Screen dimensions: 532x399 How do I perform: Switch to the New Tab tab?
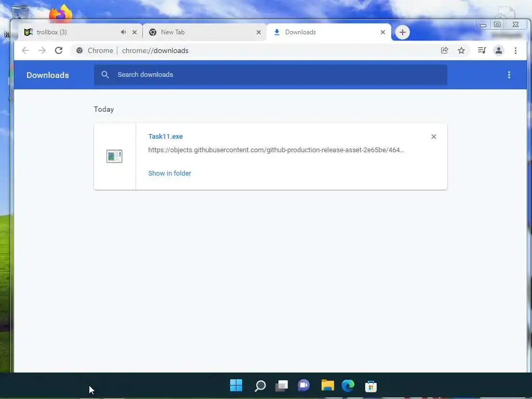coord(205,32)
